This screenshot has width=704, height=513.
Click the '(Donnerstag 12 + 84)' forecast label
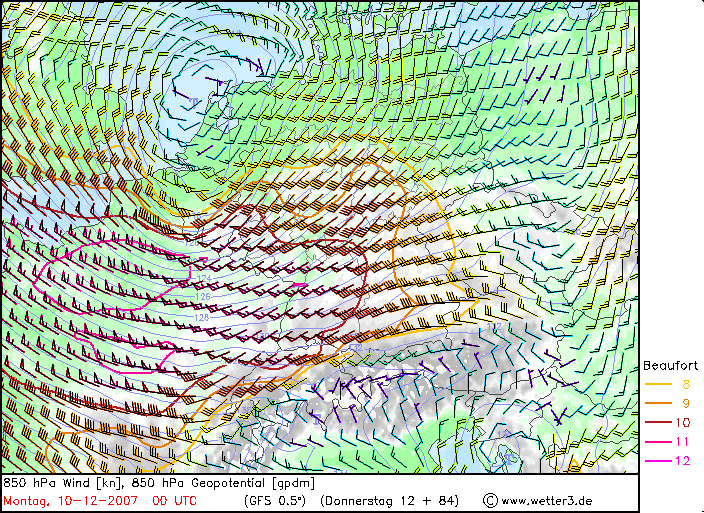[390, 500]
